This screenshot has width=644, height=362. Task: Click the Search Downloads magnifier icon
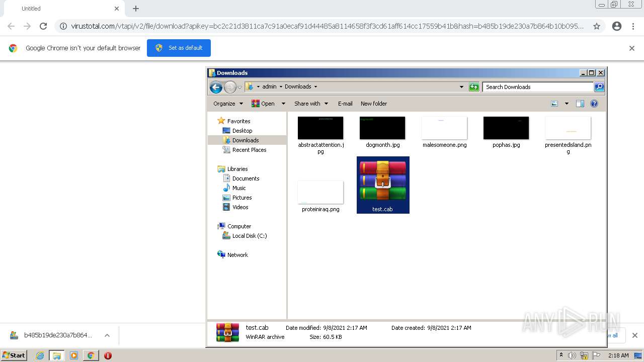(599, 87)
